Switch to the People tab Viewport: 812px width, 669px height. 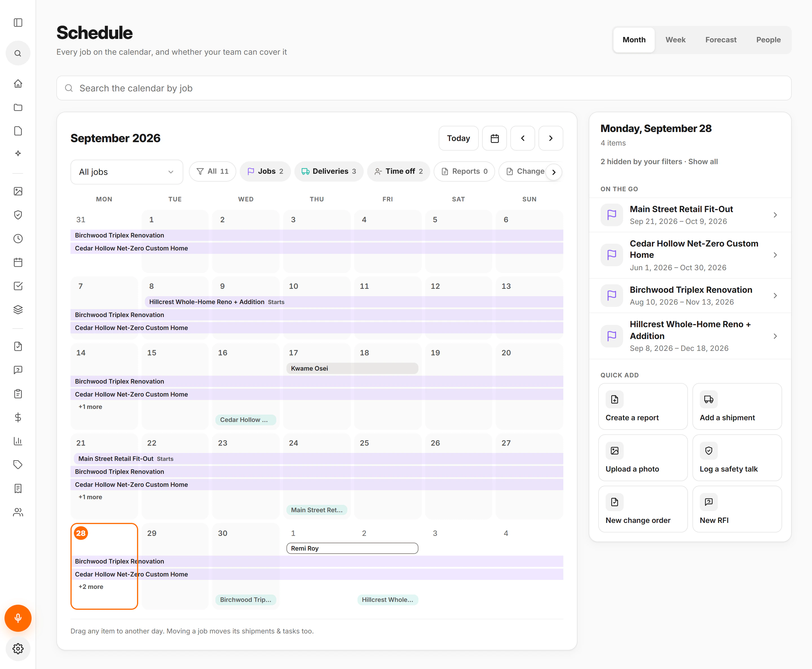pos(768,40)
